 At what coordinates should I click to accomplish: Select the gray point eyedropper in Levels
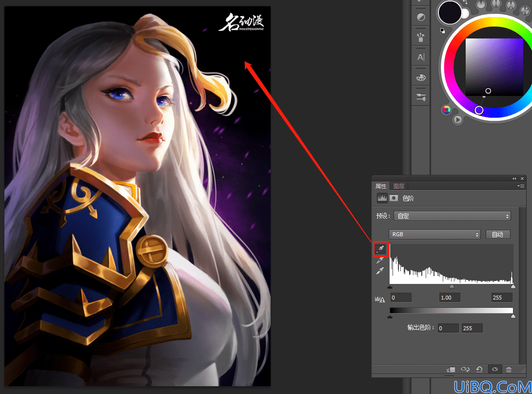click(380, 260)
